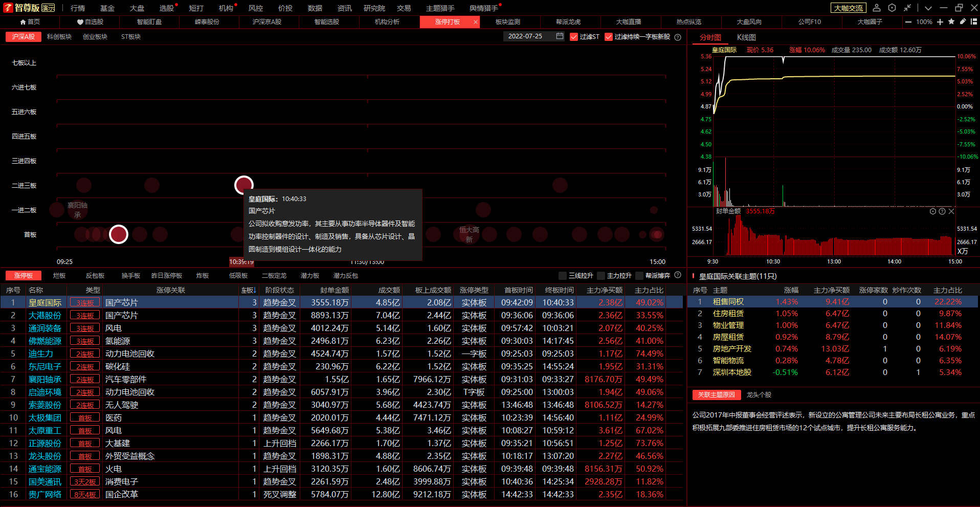This screenshot has width=980, height=507.
Task: Click highlighted 皇庭国际 bubble on 二进三板 row
Action: (244, 185)
